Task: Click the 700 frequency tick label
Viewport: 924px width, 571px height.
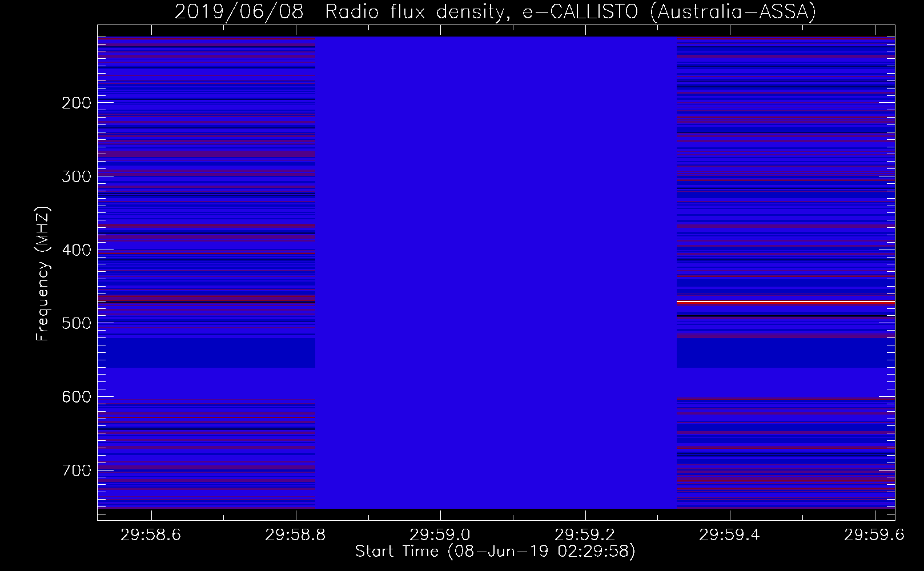Action: (77, 471)
